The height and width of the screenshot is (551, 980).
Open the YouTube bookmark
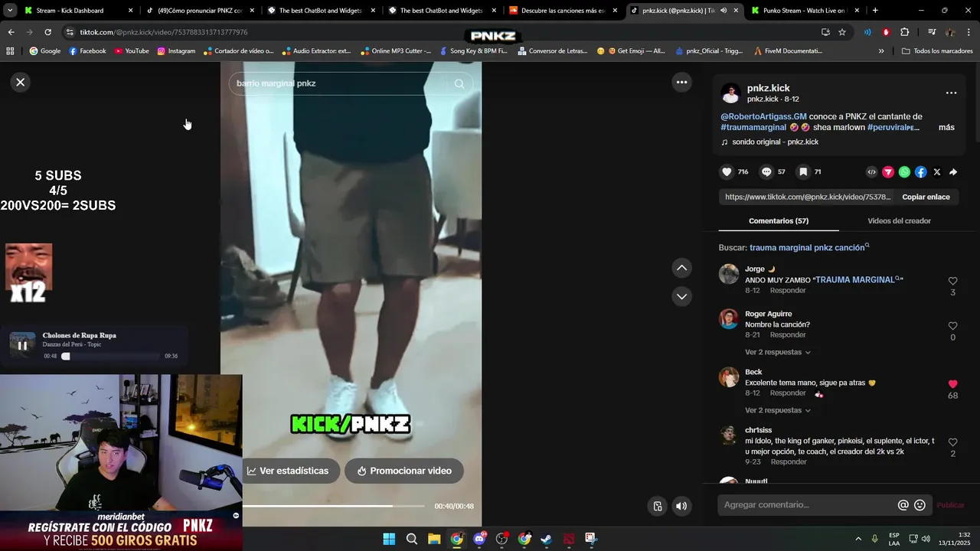[x=132, y=51]
